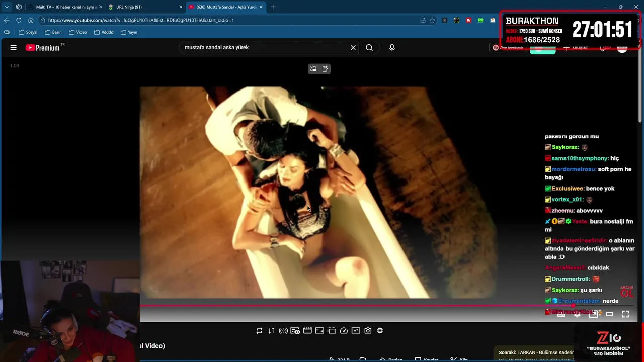Add this page to favorites star
Screen dimensions: 644x362
432,20
